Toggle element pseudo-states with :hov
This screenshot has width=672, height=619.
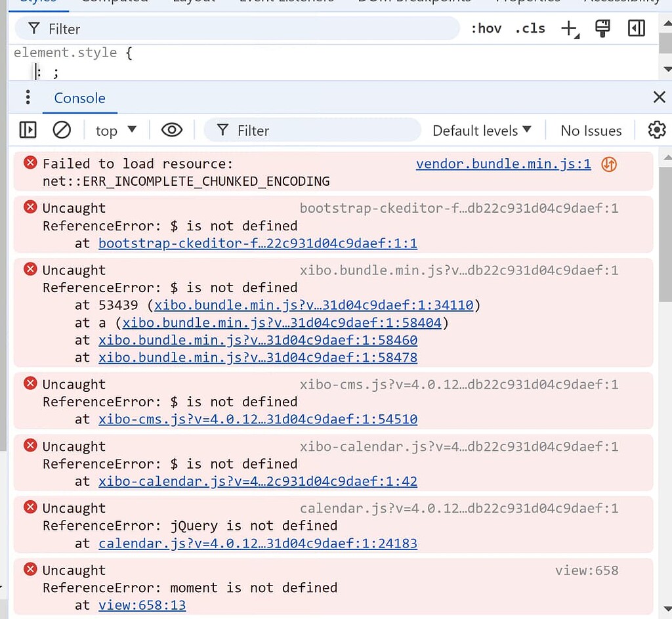(x=486, y=28)
